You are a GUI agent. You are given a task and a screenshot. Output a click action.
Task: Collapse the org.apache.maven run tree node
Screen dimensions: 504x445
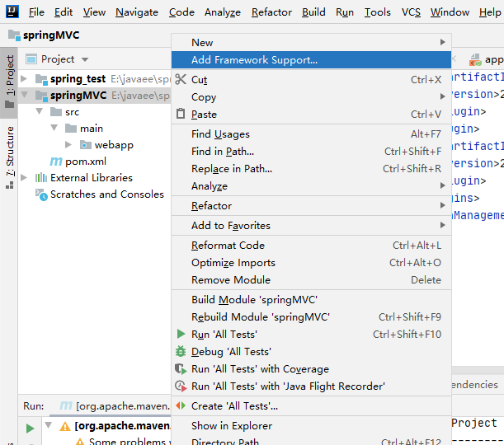[x=48, y=425]
